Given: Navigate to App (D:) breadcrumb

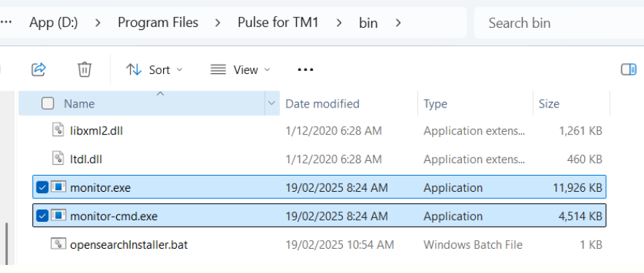Looking at the screenshot, I should [53, 23].
